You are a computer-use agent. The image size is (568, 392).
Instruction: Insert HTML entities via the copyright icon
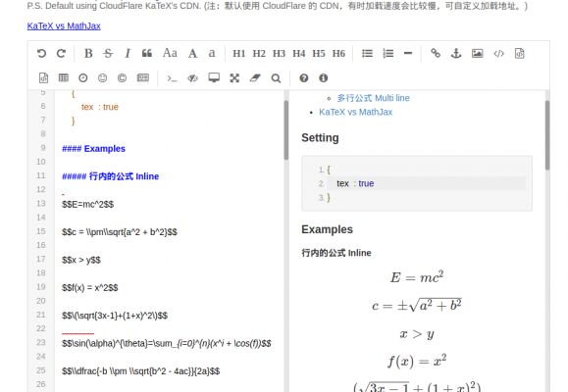pyautogui.click(x=122, y=77)
